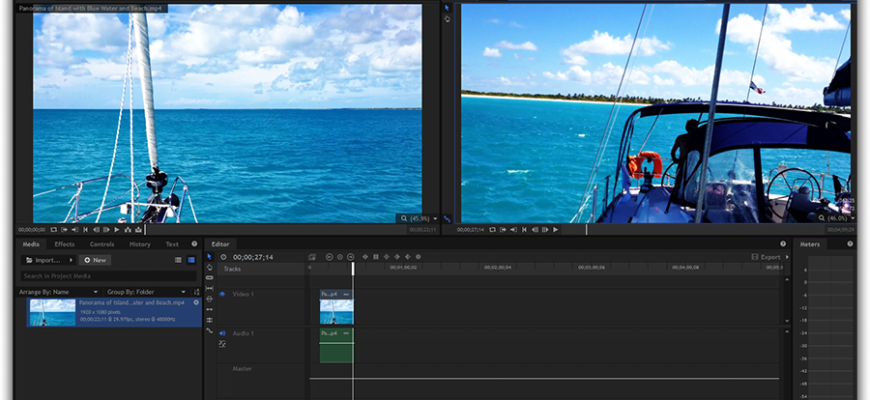Switch to the Text tab
The image size is (870, 400).
[x=172, y=244]
